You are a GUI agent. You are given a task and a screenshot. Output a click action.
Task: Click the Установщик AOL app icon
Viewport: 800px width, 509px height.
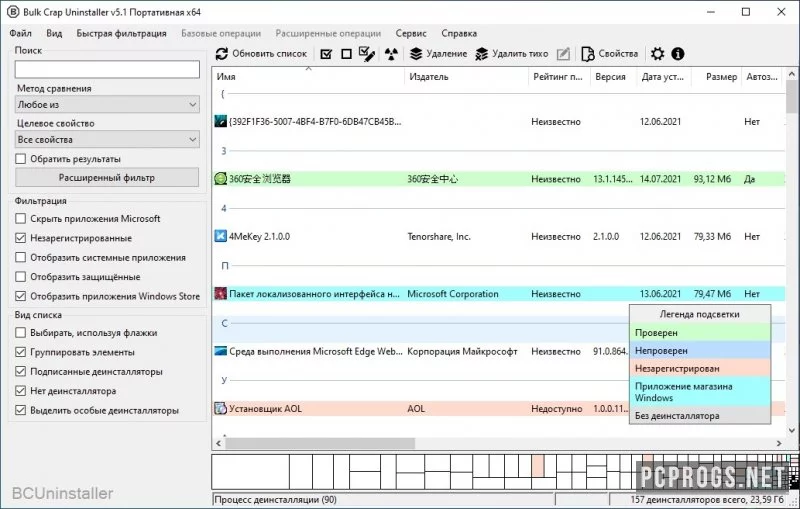(220, 408)
